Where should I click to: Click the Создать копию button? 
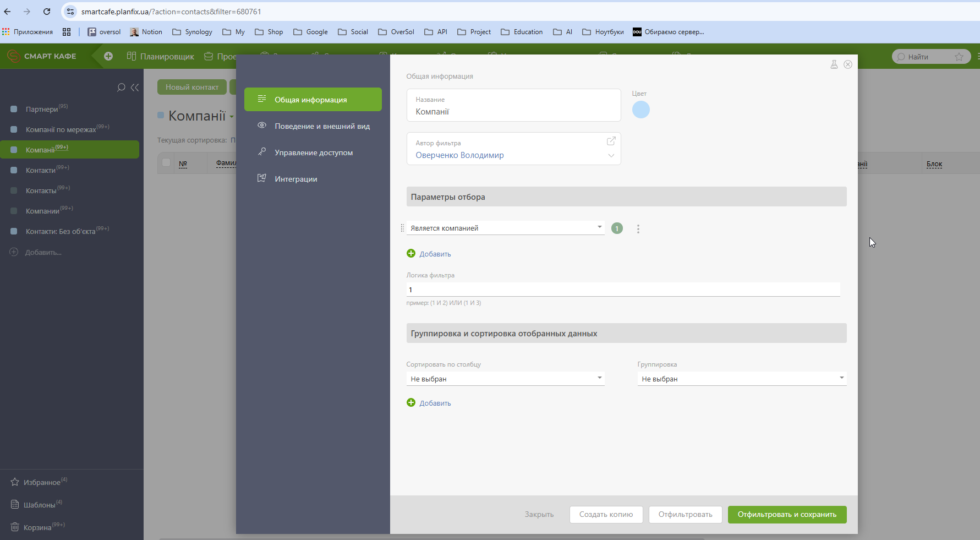pyautogui.click(x=606, y=515)
